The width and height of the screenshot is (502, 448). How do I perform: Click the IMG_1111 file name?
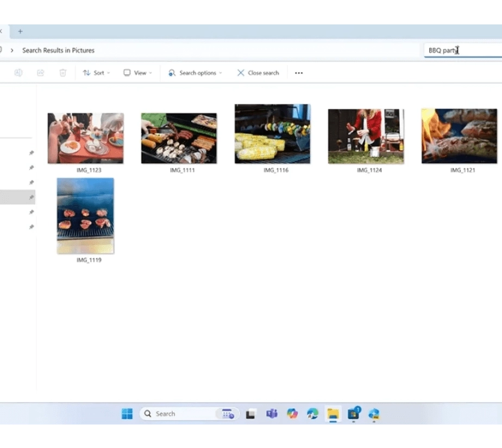point(182,170)
